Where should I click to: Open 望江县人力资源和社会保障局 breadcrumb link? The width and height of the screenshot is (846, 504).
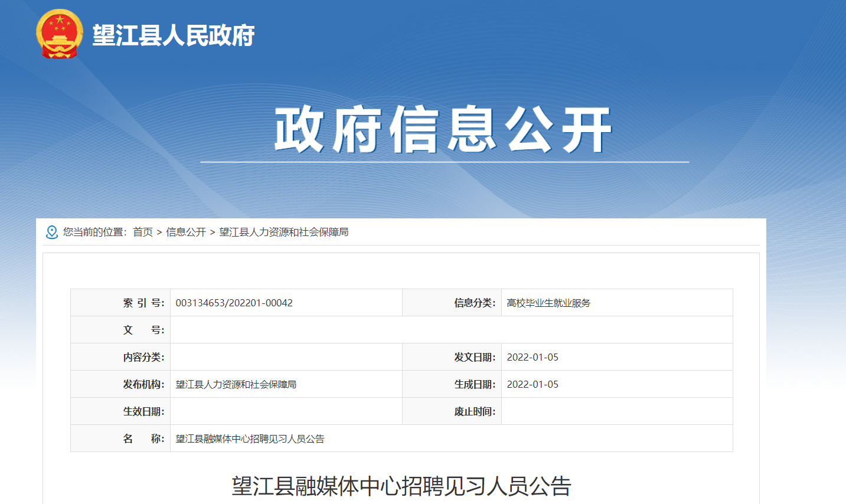click(x=284, y=232)
